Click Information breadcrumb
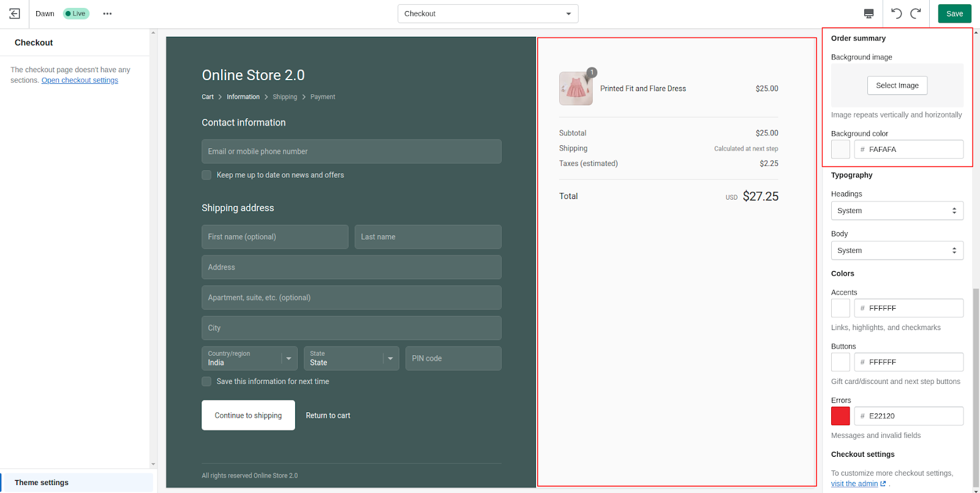This screenshot has height=493, width=980. click(x=243, y=97)
